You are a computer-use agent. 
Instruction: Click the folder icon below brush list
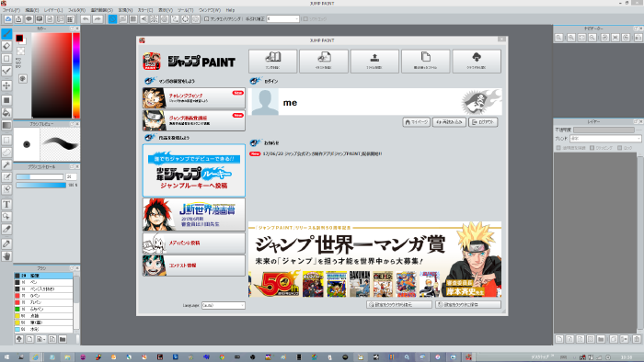coord(63,339)
